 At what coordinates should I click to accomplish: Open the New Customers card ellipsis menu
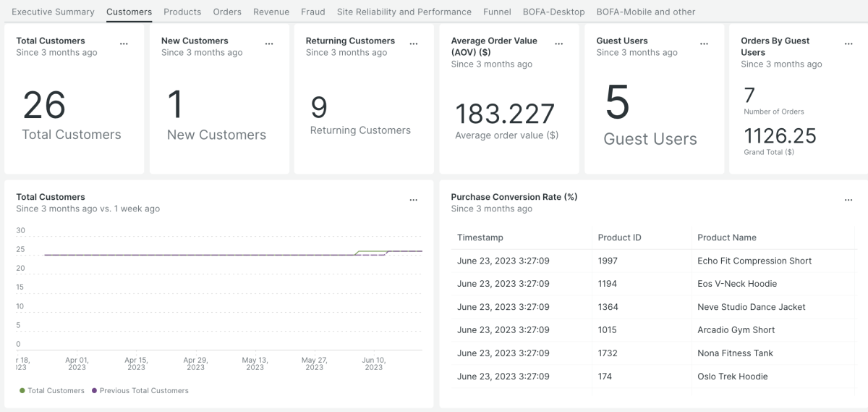pos(269,44)
